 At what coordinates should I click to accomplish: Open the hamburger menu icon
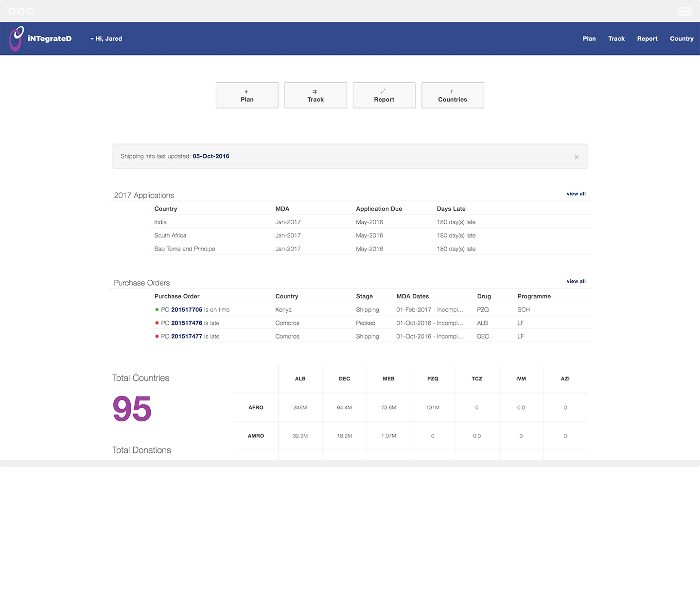coord(684,11)
